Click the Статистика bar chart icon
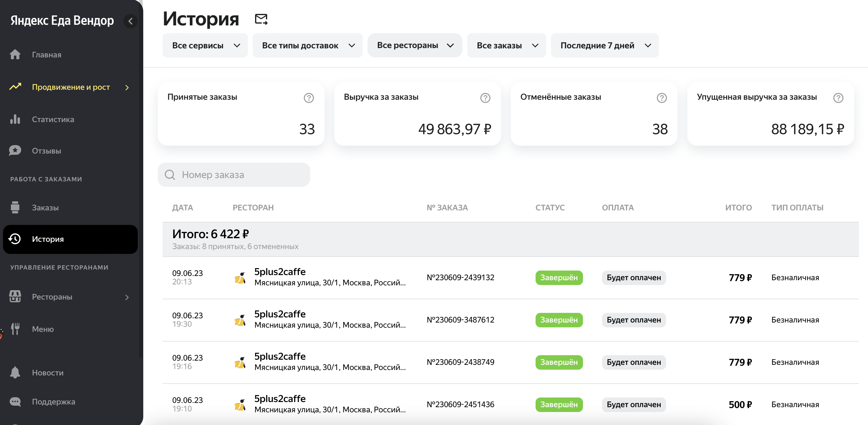The height and width of the screenshot is (425, 868). (x=15, y=119)
